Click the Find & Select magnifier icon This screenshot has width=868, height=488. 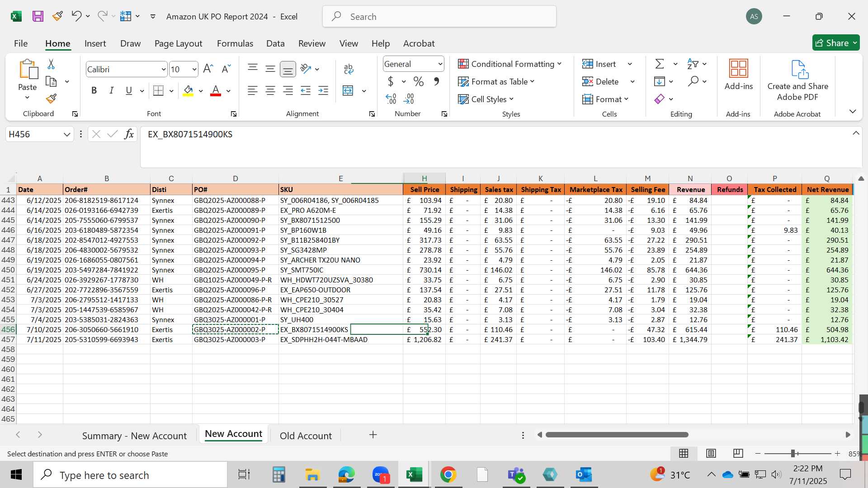pos(693,82)
